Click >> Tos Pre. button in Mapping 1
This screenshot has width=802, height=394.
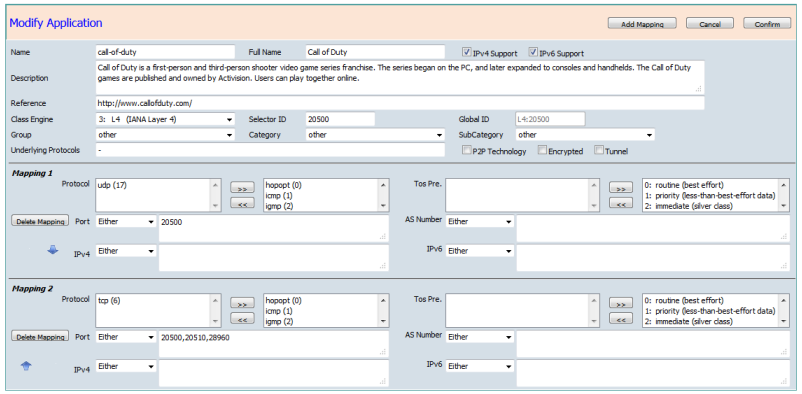pos(621,189)
